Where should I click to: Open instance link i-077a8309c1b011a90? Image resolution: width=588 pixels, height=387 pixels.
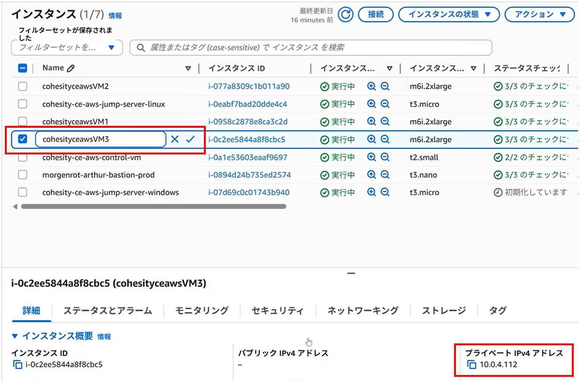[249, 86]
